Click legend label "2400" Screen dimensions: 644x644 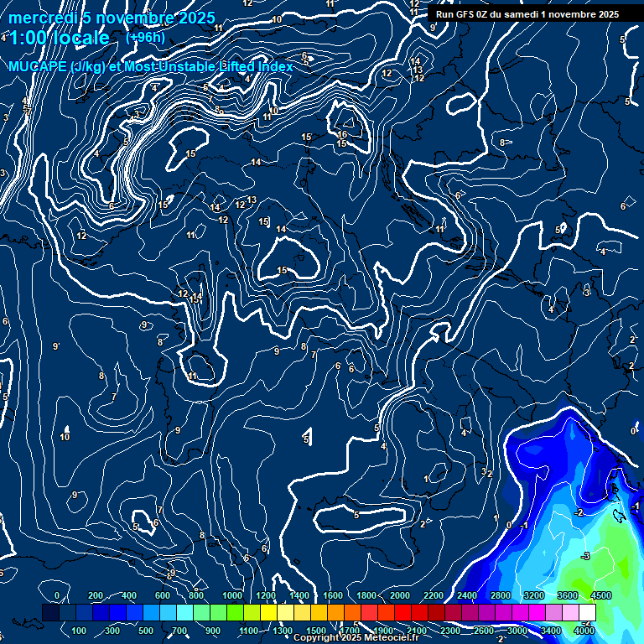click(467, 595)
